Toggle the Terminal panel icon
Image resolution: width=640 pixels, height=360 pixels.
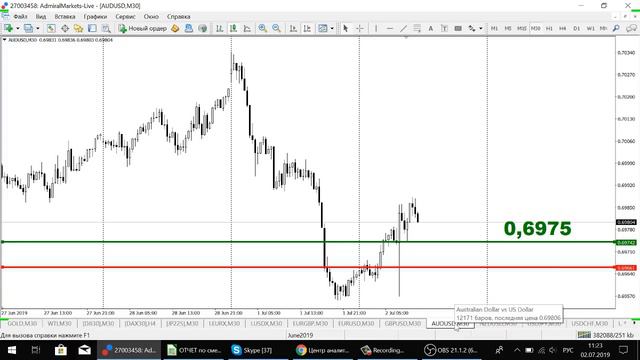(92, 28)
